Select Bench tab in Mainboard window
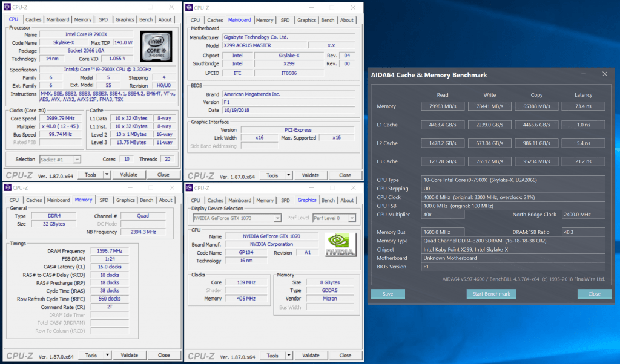The height and width of the screenshot is (364, 620). click(328, 20)
